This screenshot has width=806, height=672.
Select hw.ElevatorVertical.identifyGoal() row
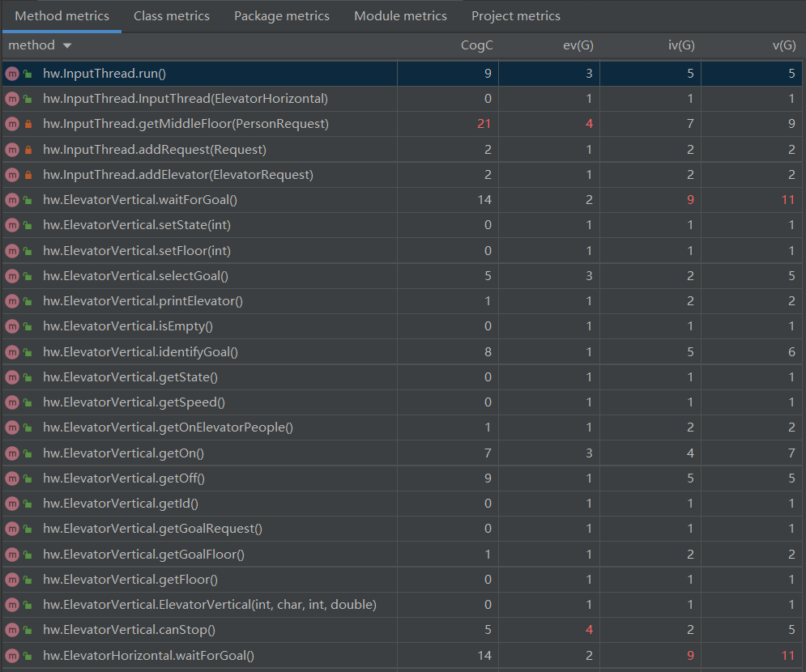[140, 352]
